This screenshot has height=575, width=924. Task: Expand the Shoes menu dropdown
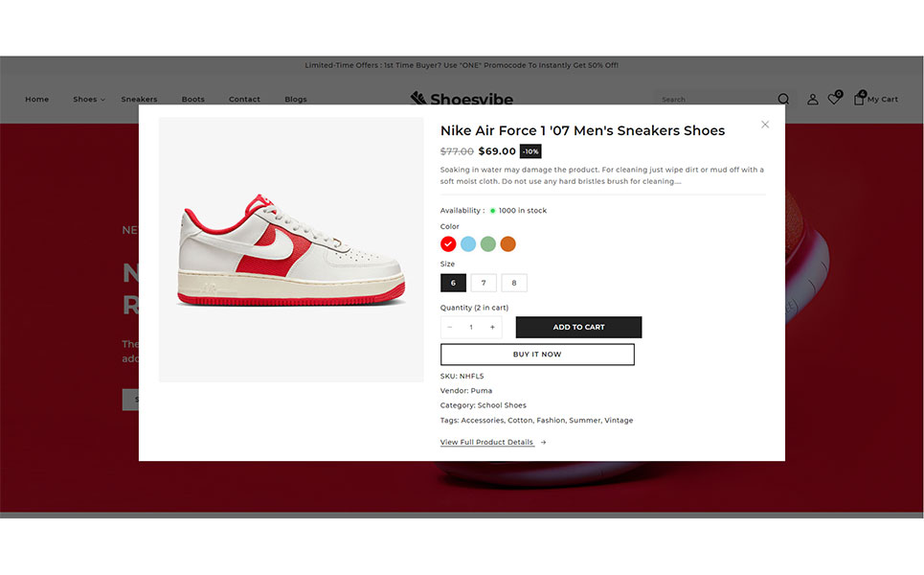[89, 99]
